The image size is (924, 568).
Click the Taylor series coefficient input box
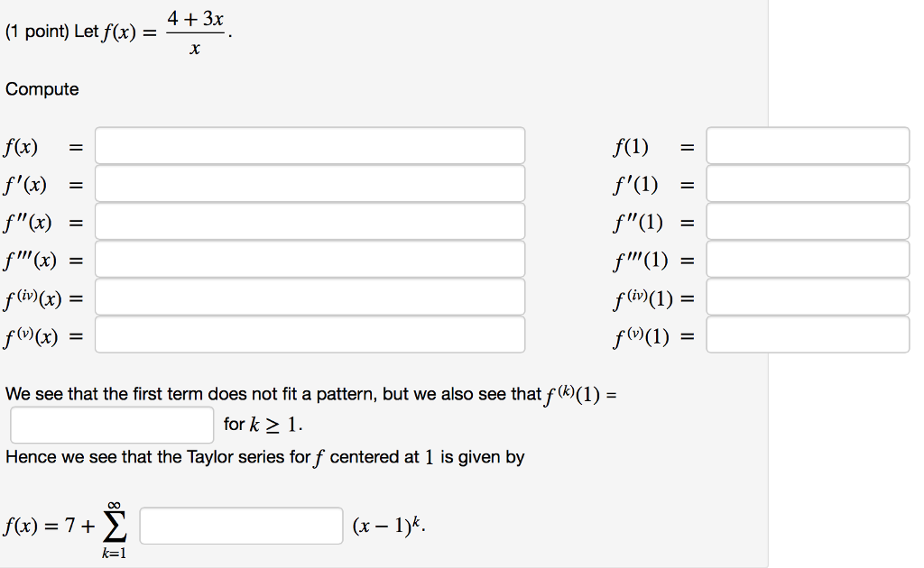[241, 526]
